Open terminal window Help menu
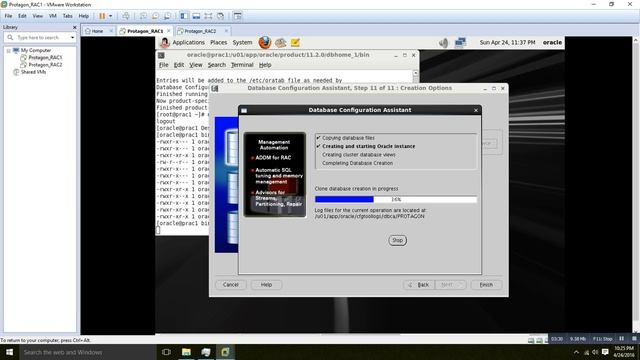The image size is (640, 360). pyautogui.click(x=265, y=65)
